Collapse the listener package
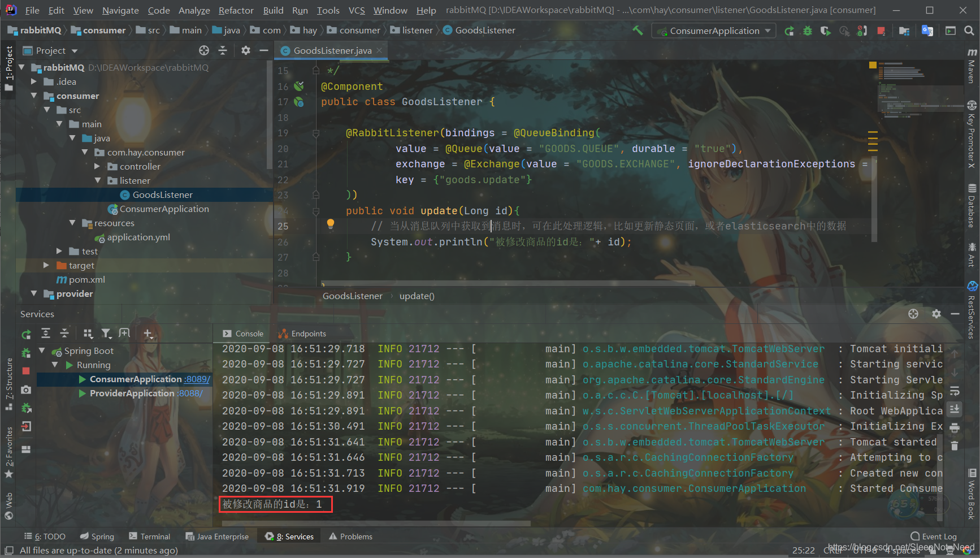980x558 pixels. coord(97,180)
